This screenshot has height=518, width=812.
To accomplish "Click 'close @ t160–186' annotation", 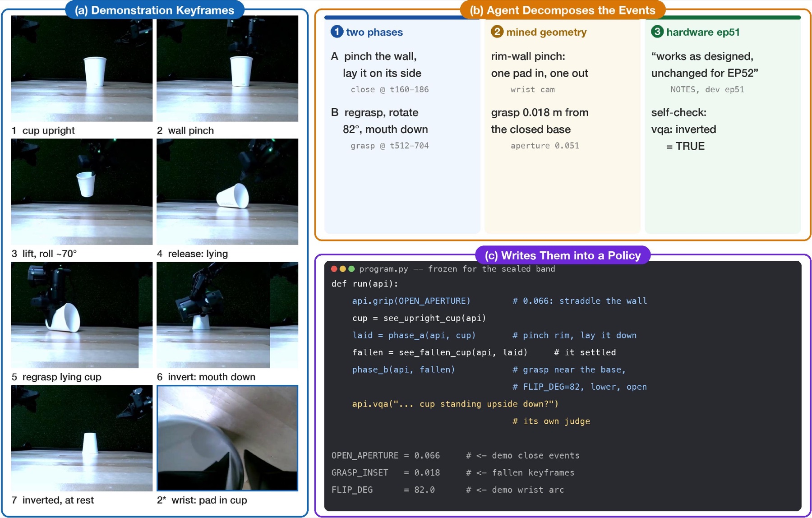I will point(390,89).
